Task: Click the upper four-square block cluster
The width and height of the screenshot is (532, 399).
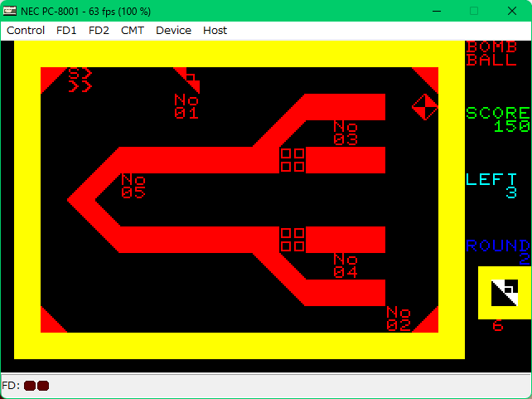Action: point(293,160)
